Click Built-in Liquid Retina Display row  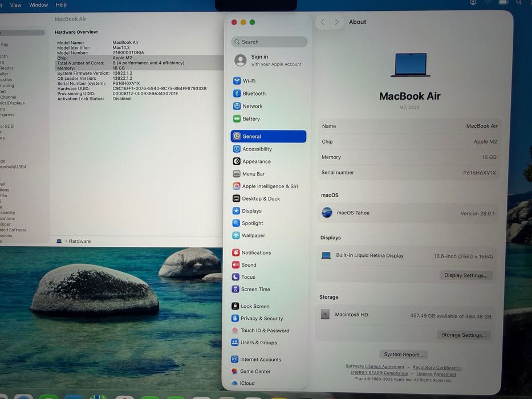pos(407,256)
